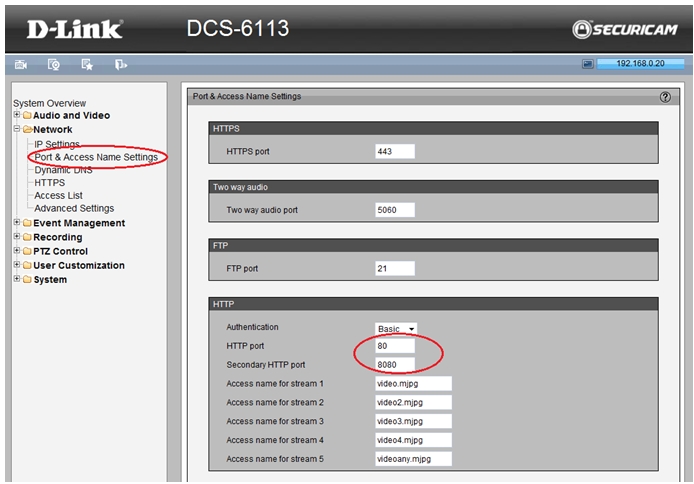
Task: Click the network icon beside the IP address
Action: [588, 64]
